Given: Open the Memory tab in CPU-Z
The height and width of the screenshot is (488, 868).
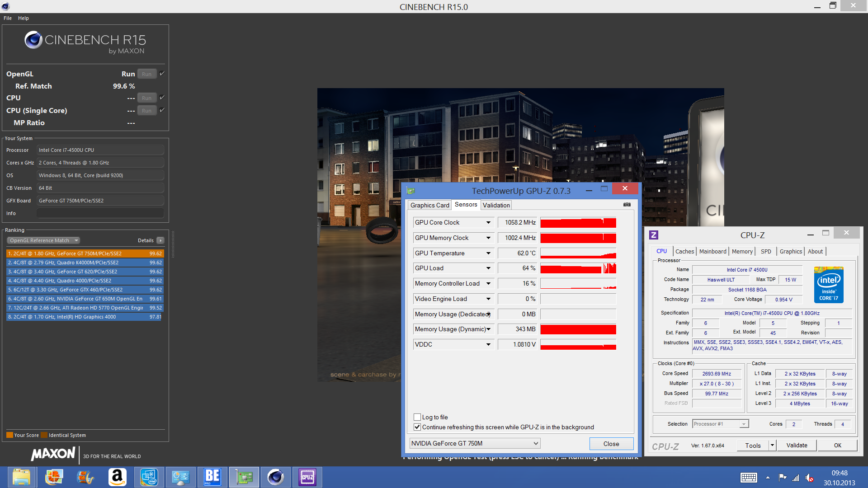Looking at the screenshot, I should (742, 252).
